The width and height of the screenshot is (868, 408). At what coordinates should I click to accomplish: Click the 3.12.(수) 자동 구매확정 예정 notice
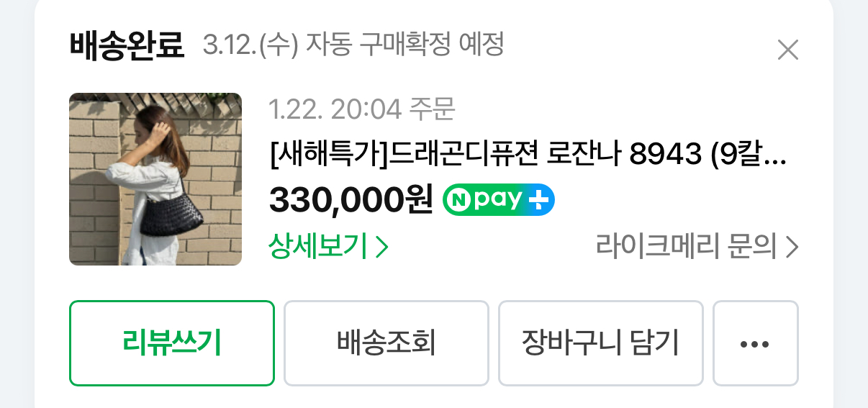pos(353,46)
